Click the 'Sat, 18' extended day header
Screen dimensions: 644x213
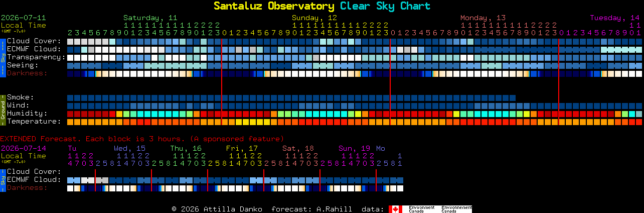click(x=298, y=148)
